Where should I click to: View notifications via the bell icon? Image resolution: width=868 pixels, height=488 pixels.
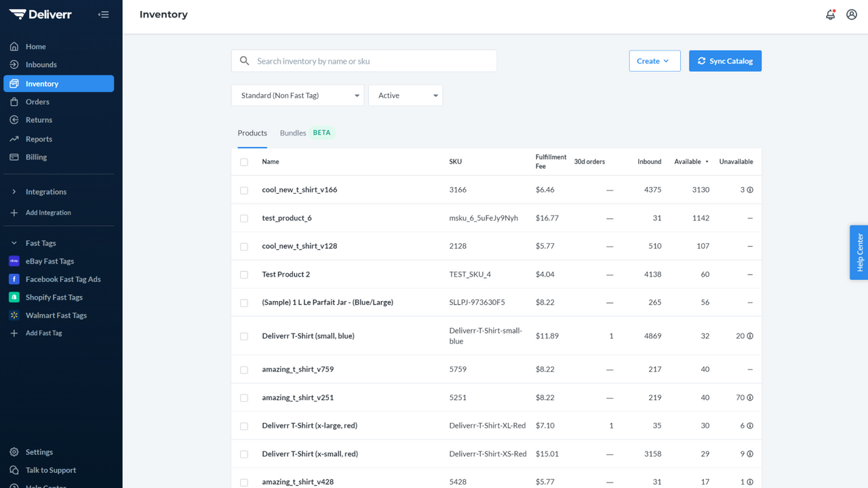tap(830, 14)
